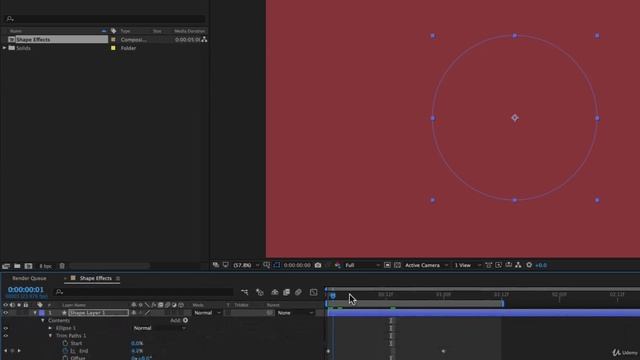
Task: Take a snapshot with the camera icon
Action: (x=318, y=265)
